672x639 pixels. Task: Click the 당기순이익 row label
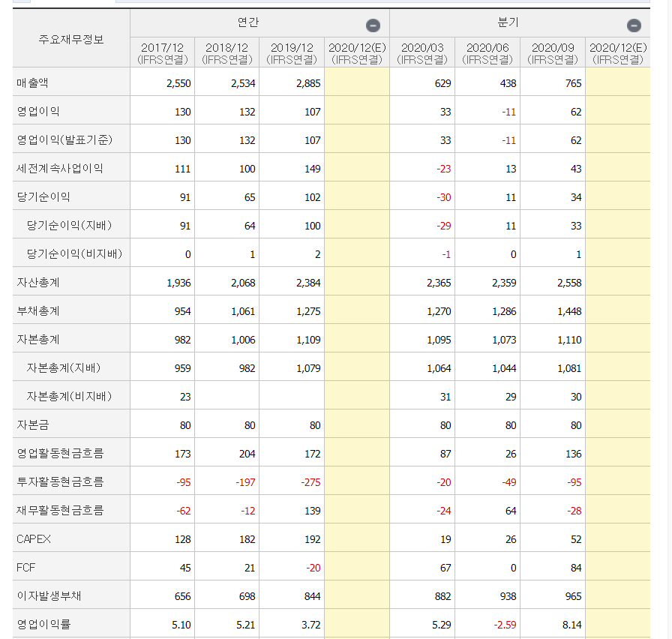coord(43,196)
